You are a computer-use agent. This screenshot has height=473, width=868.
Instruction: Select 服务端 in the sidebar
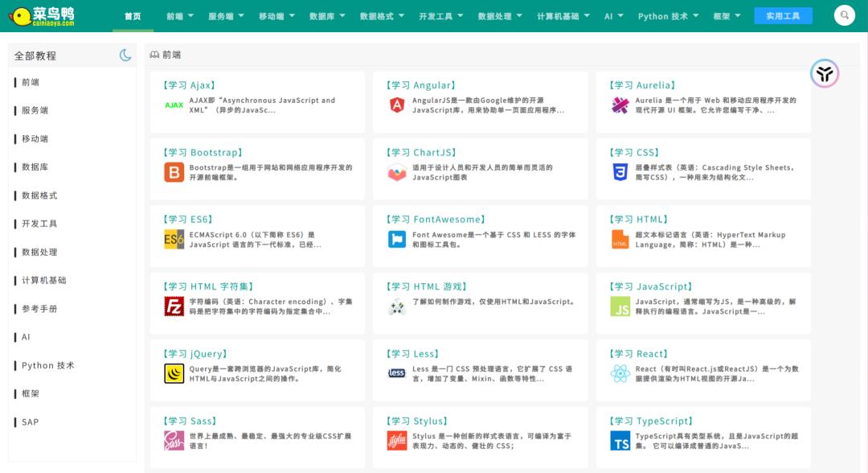pos(35,111)
